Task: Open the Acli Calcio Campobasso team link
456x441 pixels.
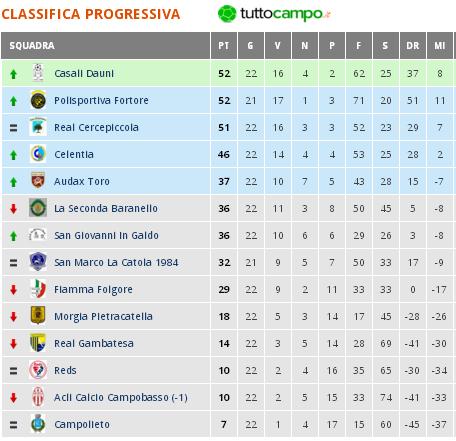Action: pos(121,397)
